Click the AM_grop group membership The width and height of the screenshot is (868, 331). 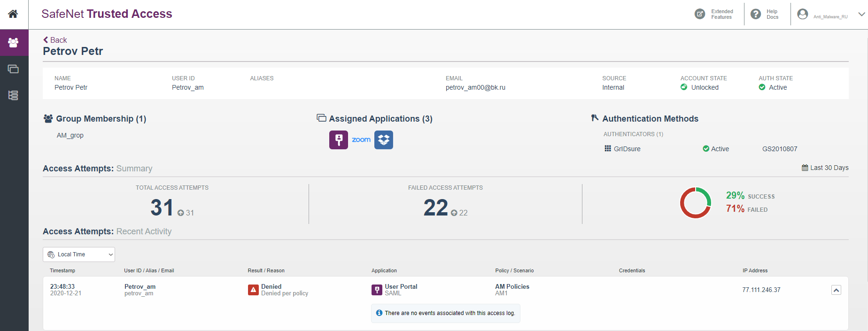click(x=70, y=135)
